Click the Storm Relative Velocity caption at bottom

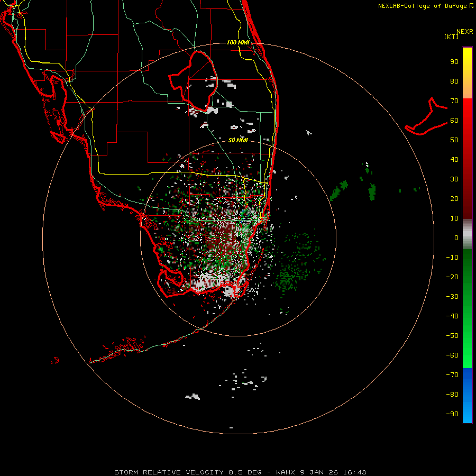(240, 472)
